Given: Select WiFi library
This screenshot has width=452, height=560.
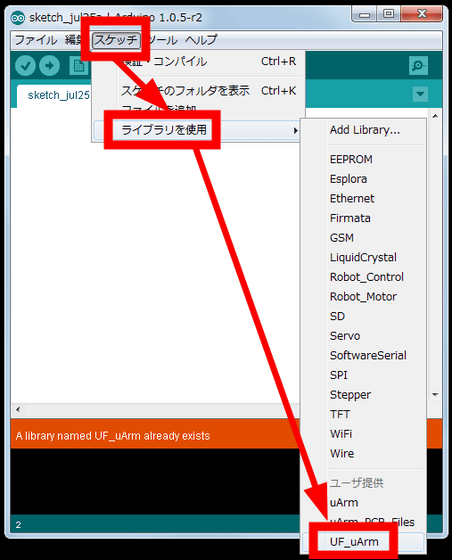Looking at the screenshot, I should pos(341,434).
